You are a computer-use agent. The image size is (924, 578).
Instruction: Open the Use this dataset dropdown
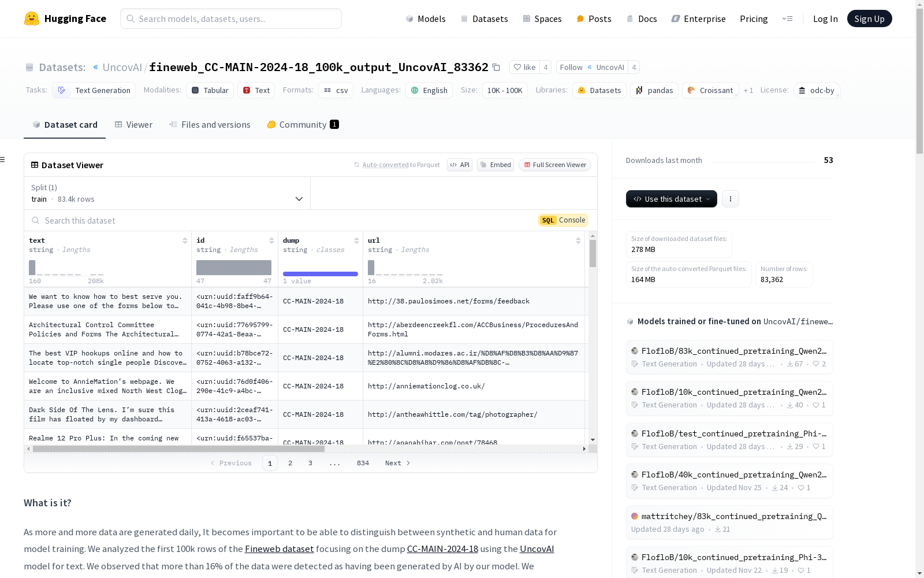coord(672,199)
